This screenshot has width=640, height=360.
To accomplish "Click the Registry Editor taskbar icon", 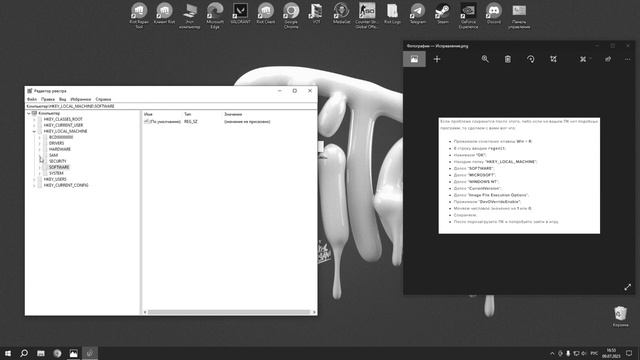I will (x=90, y=353).
